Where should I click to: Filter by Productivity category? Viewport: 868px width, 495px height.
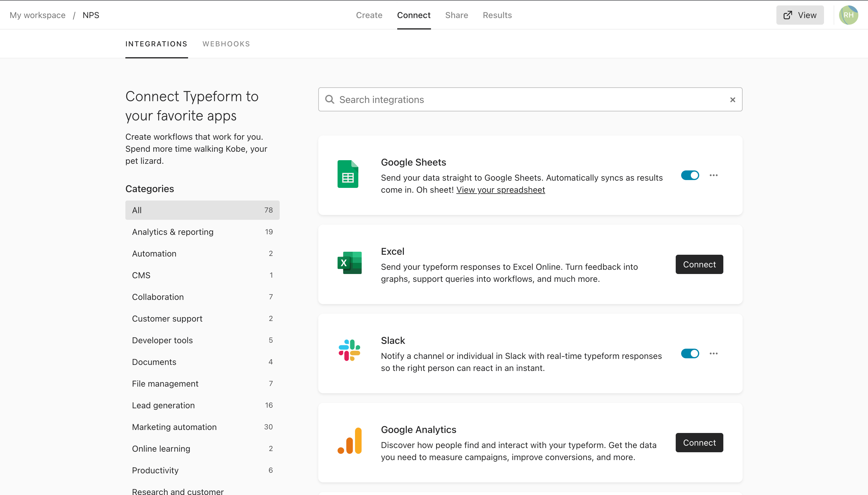[202, 470]
